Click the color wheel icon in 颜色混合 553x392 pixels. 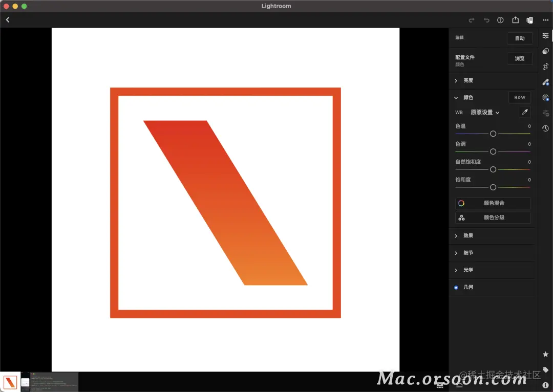461,203
